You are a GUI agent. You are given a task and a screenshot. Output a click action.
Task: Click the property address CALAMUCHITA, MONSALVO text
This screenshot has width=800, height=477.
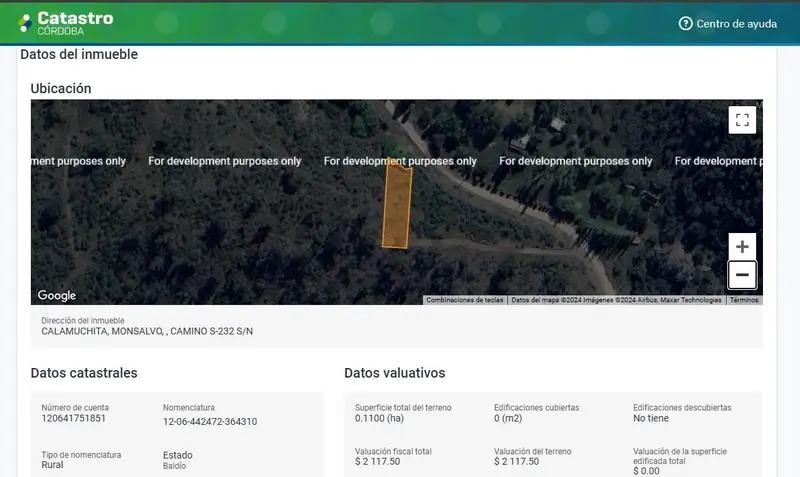pos(147,332)
